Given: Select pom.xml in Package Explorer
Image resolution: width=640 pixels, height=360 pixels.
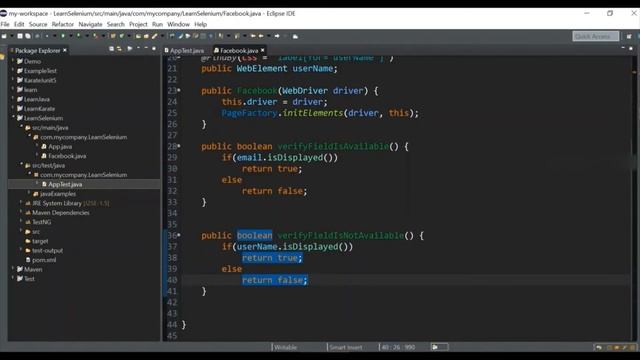Looking at the screenshot, I should coord(44,260).
